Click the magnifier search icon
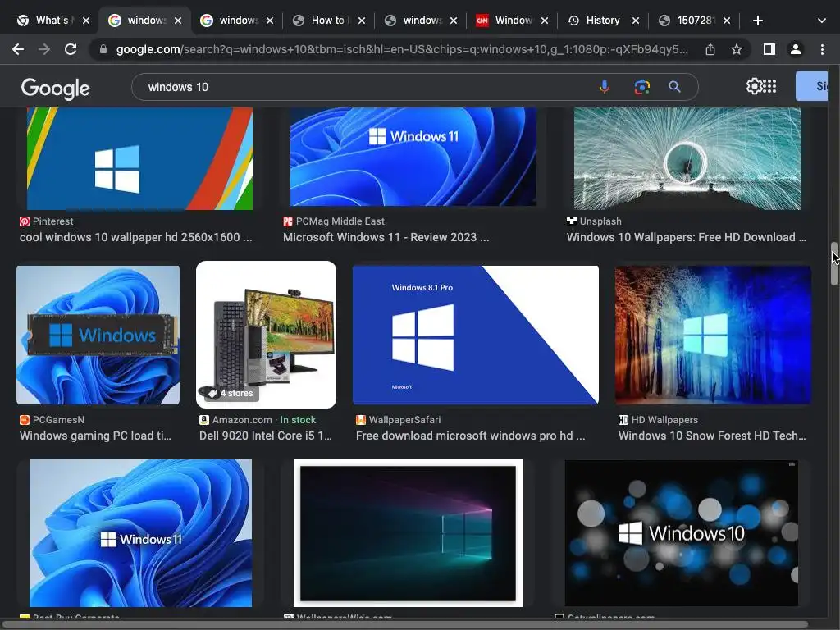The height and width of the screenshot is (630, 840). coord(674,87)
